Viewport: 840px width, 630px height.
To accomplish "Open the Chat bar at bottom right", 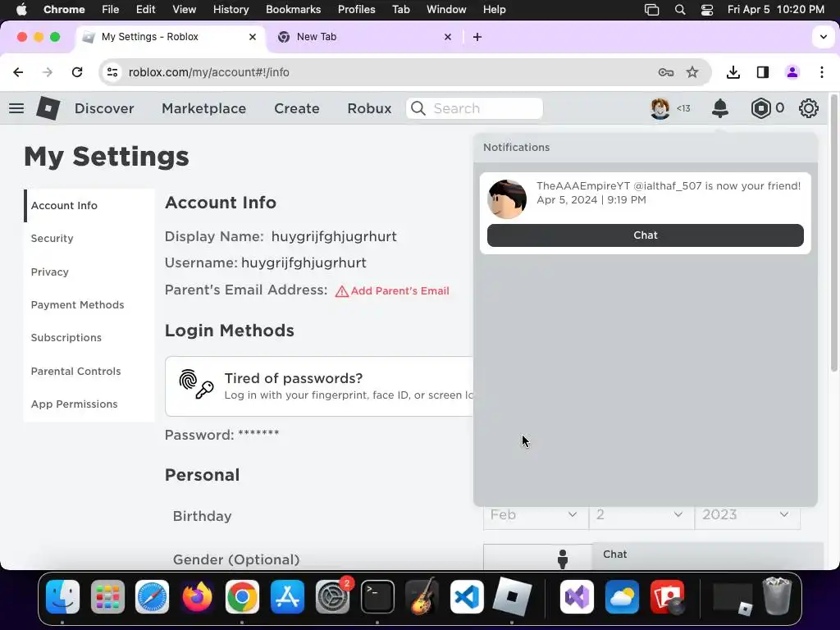I will point(708,555).
